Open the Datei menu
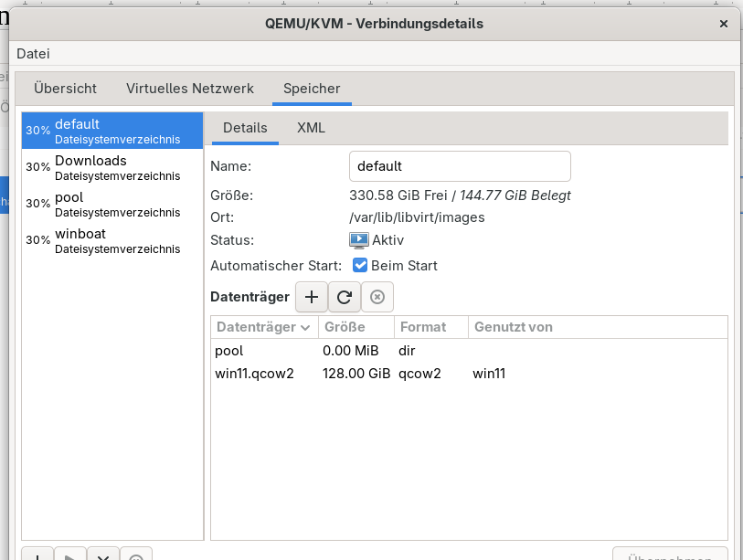Screen dimensions: 743x560 [x=33, y=54]
